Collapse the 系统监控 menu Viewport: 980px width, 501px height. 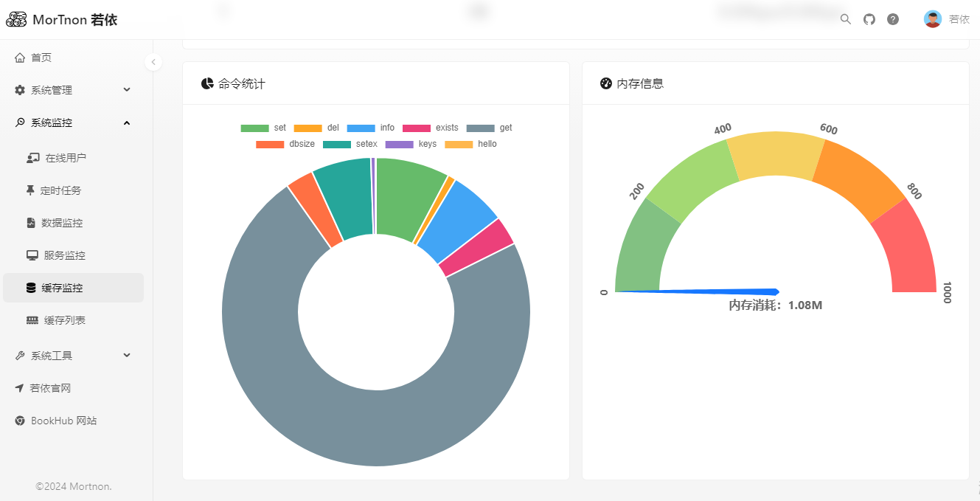pyautogui.click(x=51, y=122)
